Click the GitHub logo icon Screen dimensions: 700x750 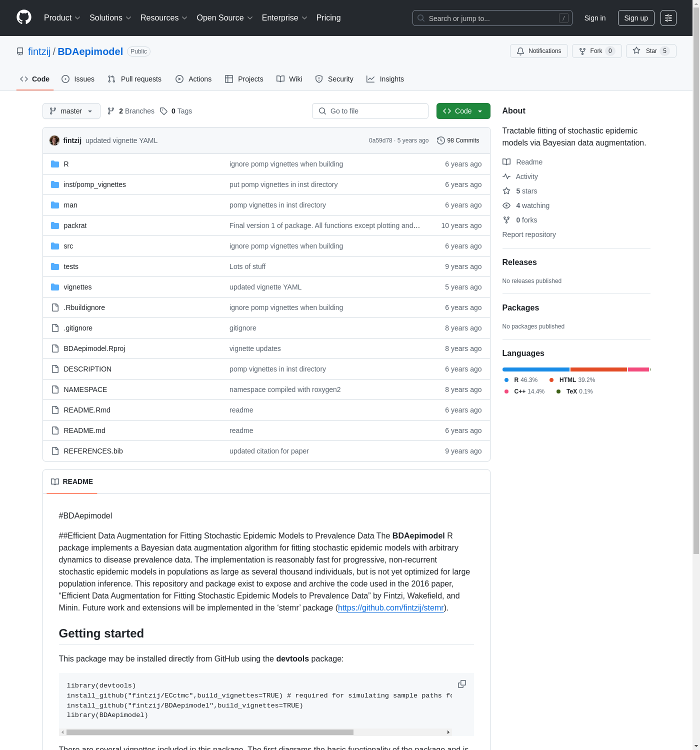[24, 17]
